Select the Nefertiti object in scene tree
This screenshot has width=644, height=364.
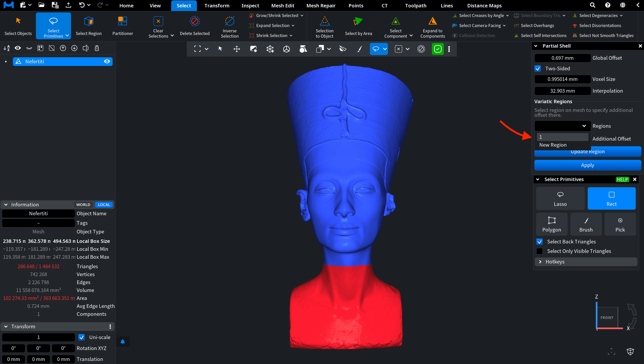63,61
